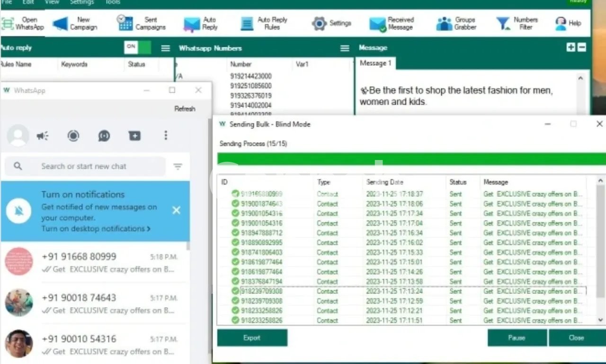Open Received Message inbox
This screenshot has height=364, width=606.
[392, 24]
